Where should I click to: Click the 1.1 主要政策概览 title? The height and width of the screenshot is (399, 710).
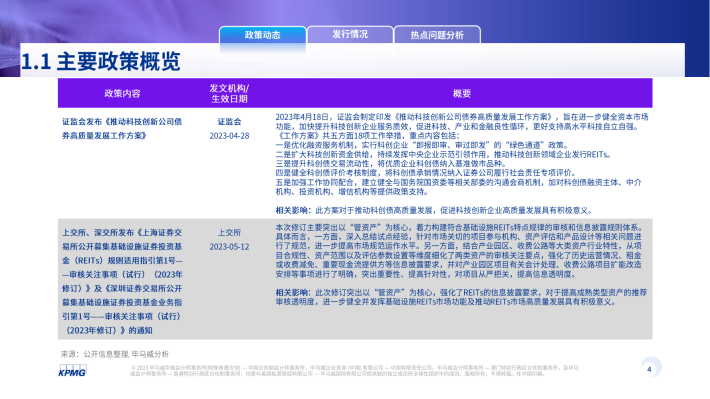[101, 62]
